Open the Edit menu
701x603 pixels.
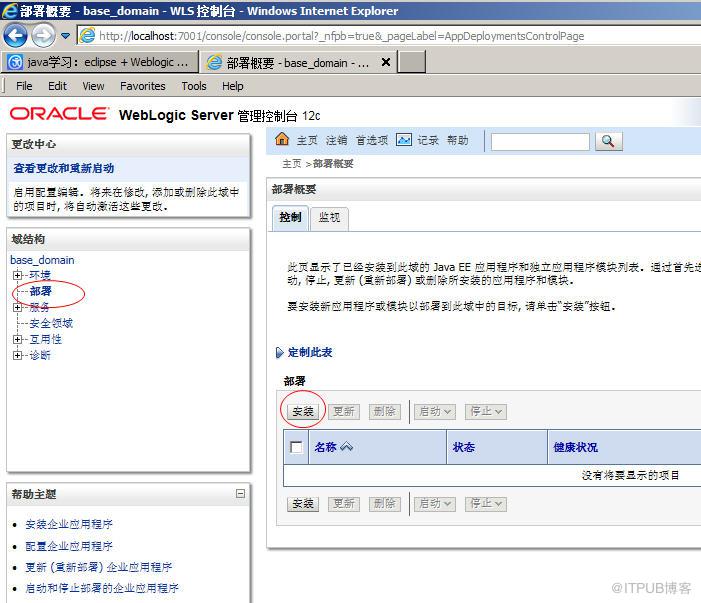coord(57,86)
